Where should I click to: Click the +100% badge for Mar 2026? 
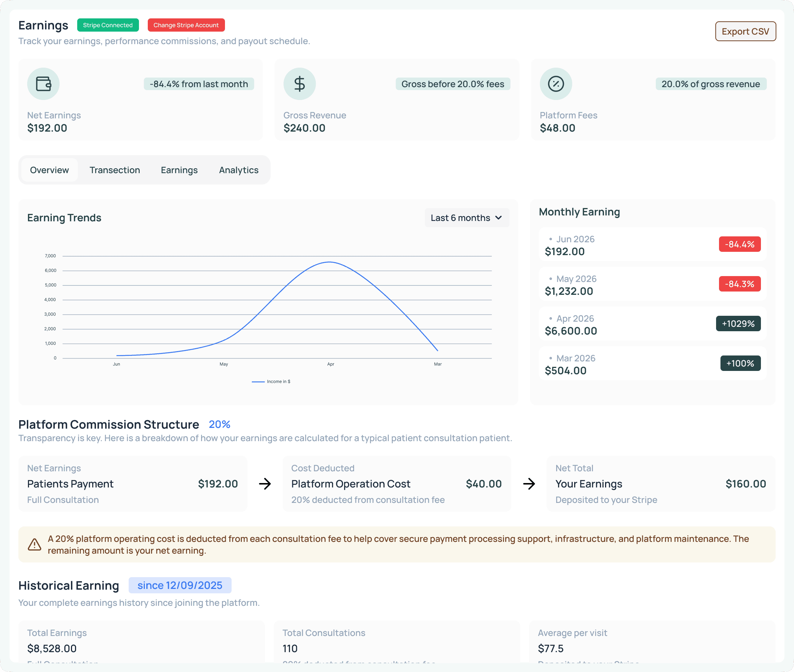point(740,363)
